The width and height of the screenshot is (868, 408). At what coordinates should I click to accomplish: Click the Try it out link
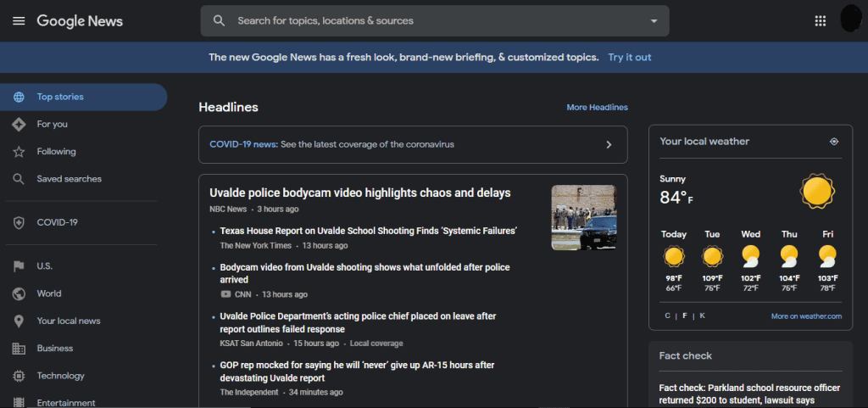click(630, 57)
